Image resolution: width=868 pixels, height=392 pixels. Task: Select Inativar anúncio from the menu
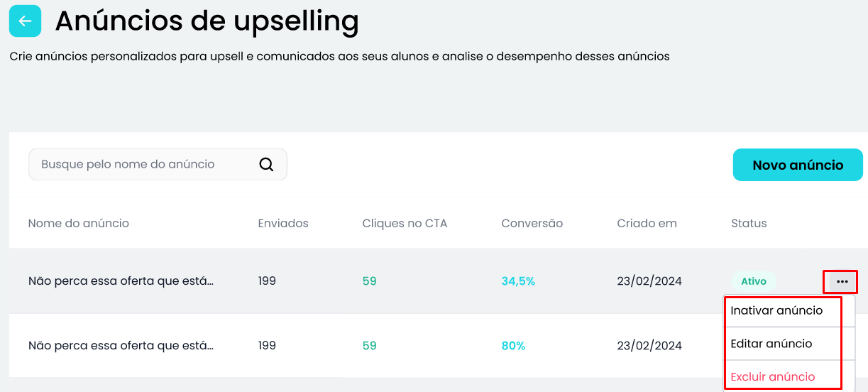point(776,311)
